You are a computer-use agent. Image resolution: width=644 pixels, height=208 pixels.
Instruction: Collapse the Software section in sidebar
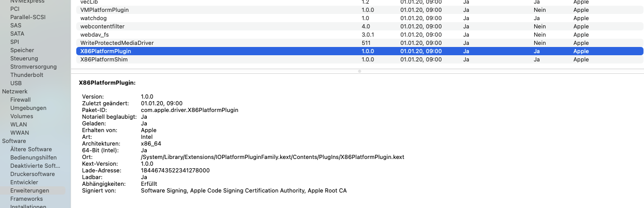coord(14,141)
